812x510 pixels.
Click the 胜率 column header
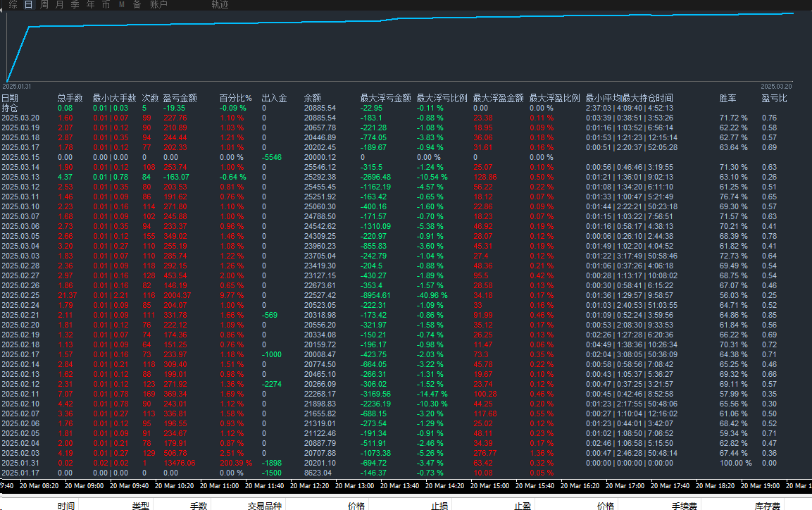pyautogui.click(x=727, y=98)
